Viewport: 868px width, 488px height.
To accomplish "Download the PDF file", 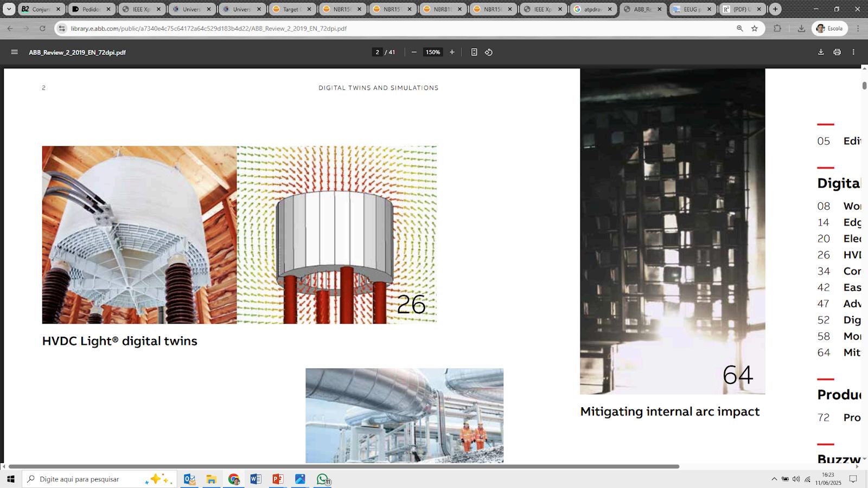I will pos(821,52).
